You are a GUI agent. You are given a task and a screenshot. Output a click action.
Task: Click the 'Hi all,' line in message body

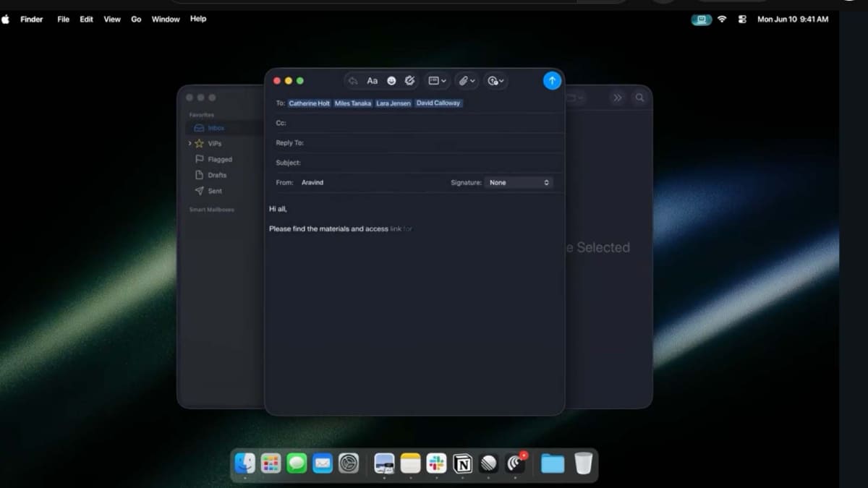[278, 209]
